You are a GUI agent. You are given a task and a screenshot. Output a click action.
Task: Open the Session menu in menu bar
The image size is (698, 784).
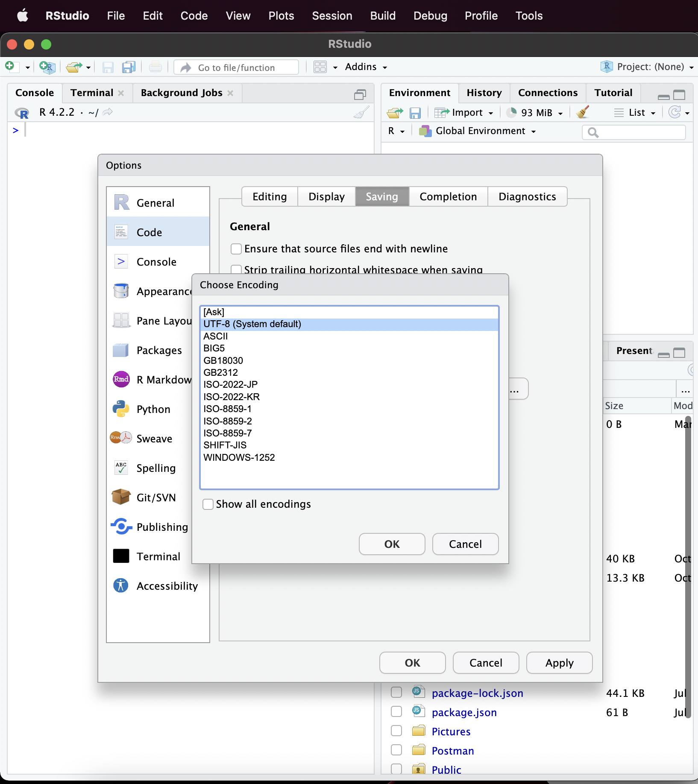tap(332, 16)
